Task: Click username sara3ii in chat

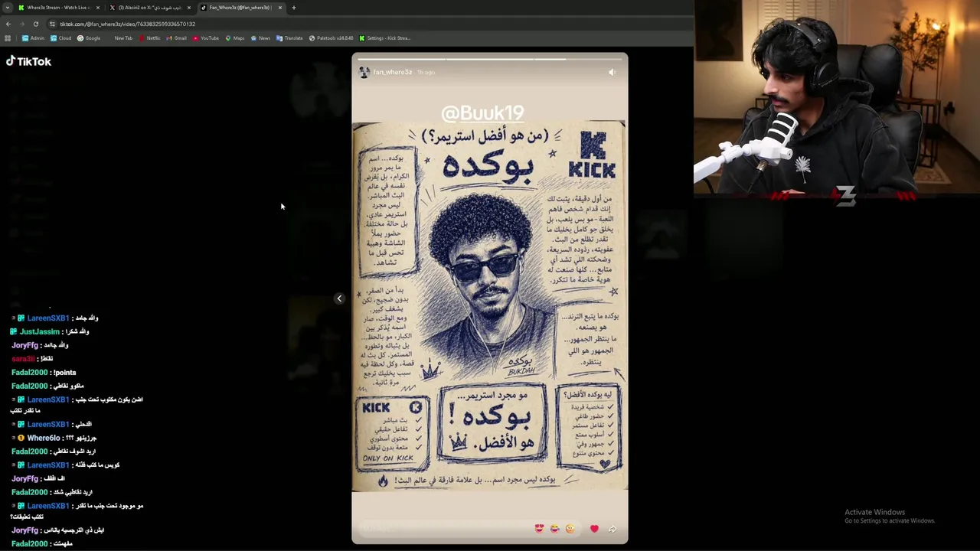Action: coord(23,359)
